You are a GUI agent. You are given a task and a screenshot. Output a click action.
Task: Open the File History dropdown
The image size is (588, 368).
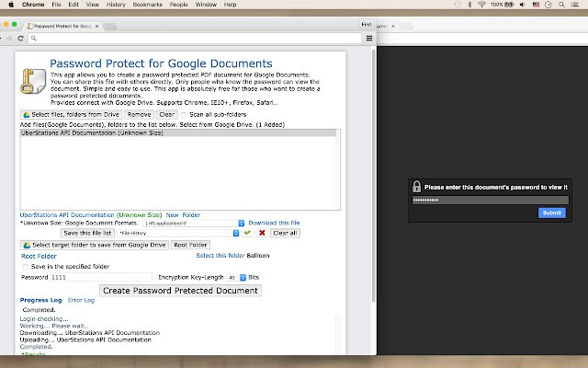(178, 233)
